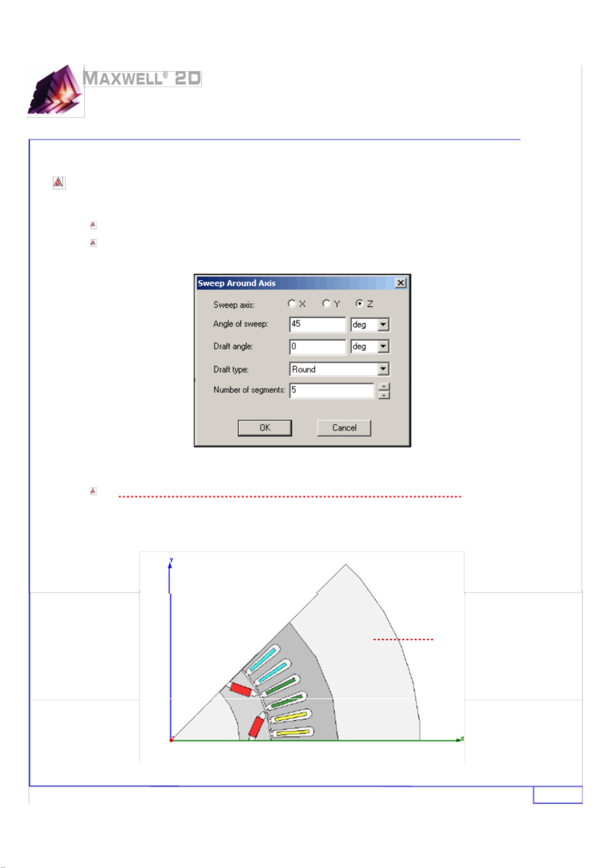Image resolution: width=613 pixels, height=868 pixels.
Task: Select Y as the sweep axis
Action: pos(326,304)
